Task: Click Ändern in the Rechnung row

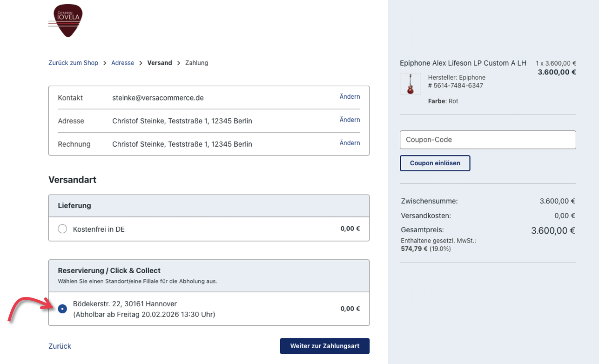Action: pyautogui.click(x=350, y=143)
